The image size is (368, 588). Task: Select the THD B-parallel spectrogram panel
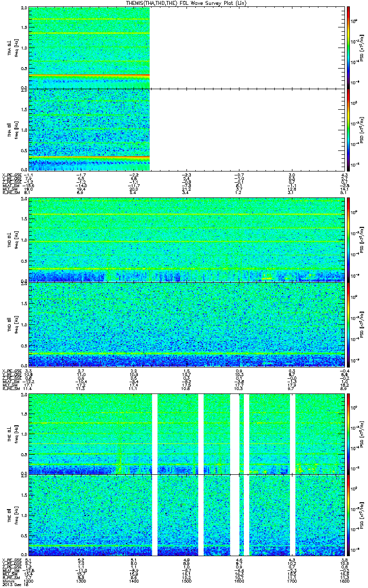pyautogui.click(x=185, y=323)
